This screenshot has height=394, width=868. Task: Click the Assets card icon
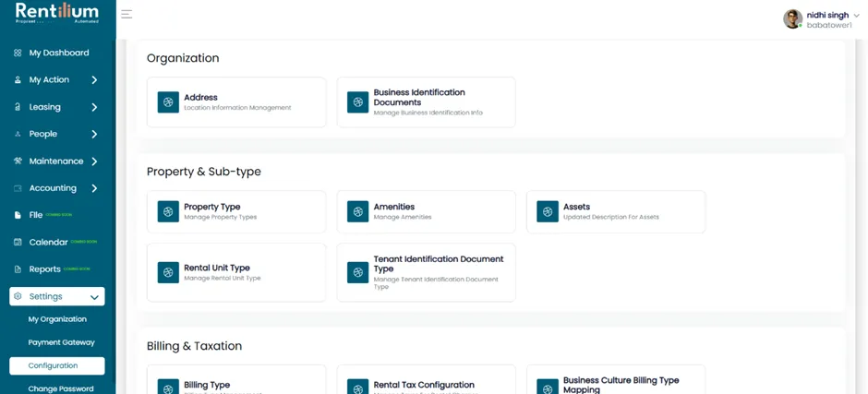click(548, 211)
